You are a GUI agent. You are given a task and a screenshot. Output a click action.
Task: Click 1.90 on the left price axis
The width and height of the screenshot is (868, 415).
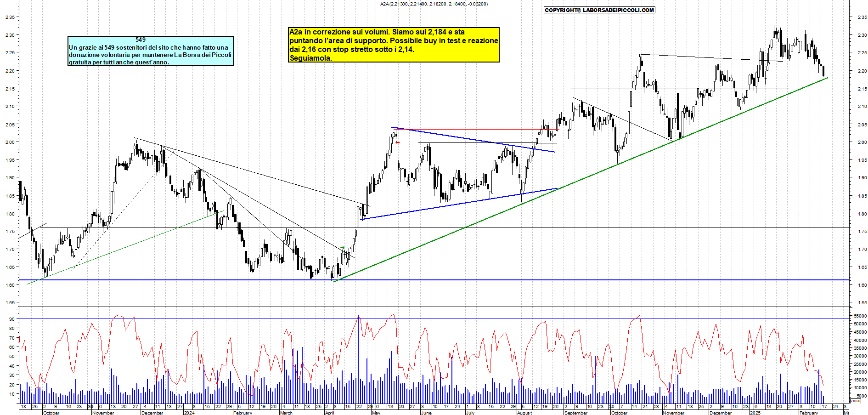[10, 177]
